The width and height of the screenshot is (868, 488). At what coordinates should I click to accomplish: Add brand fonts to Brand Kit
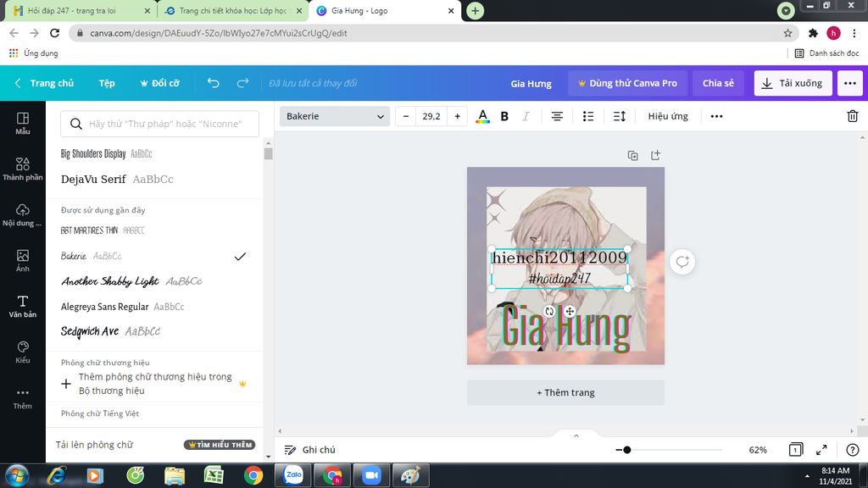pos(154,384)
